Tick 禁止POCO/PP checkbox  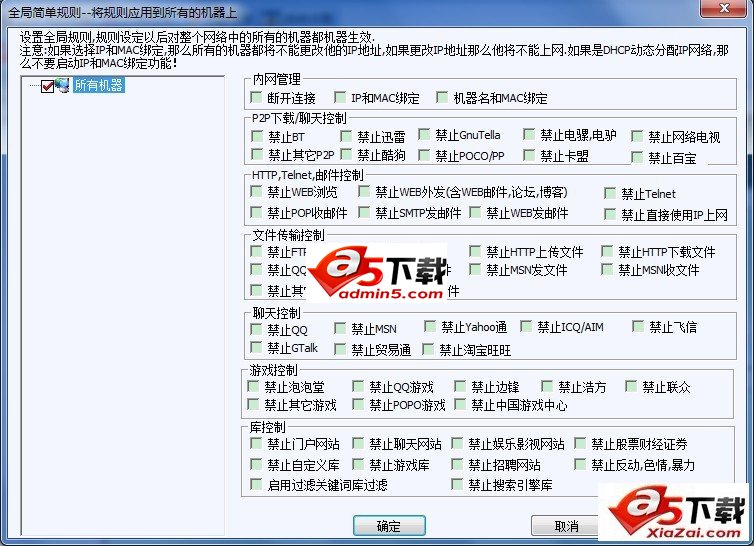tap(424, 155)
